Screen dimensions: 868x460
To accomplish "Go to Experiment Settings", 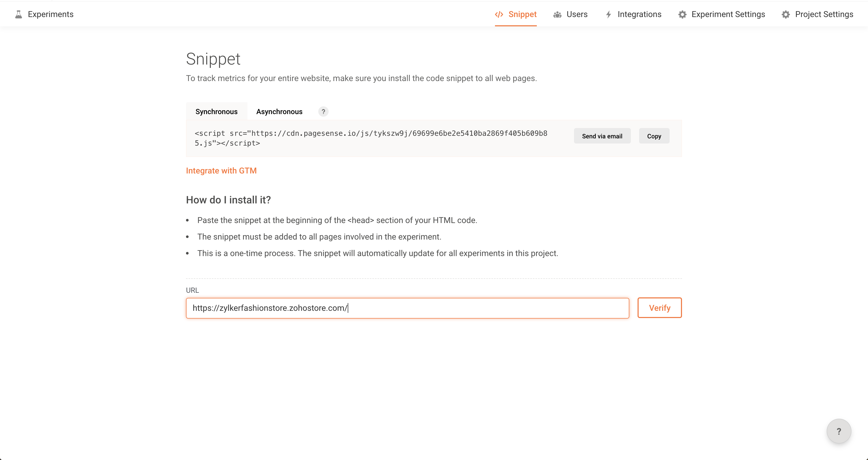I will (x=728, y=14).
